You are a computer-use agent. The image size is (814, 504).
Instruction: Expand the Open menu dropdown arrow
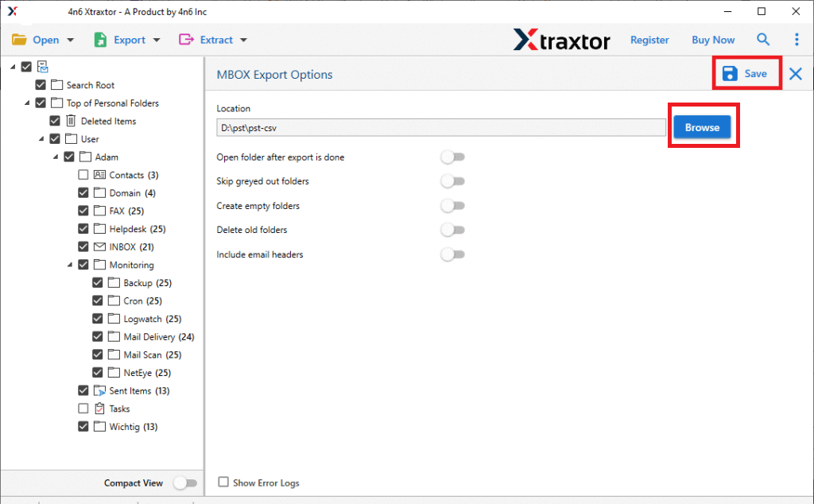pyautogui.click(x=70, y=39)
